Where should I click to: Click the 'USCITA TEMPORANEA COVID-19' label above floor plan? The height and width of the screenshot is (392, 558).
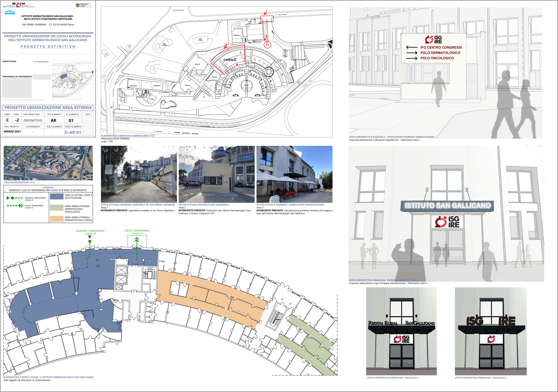click(137, 232)
